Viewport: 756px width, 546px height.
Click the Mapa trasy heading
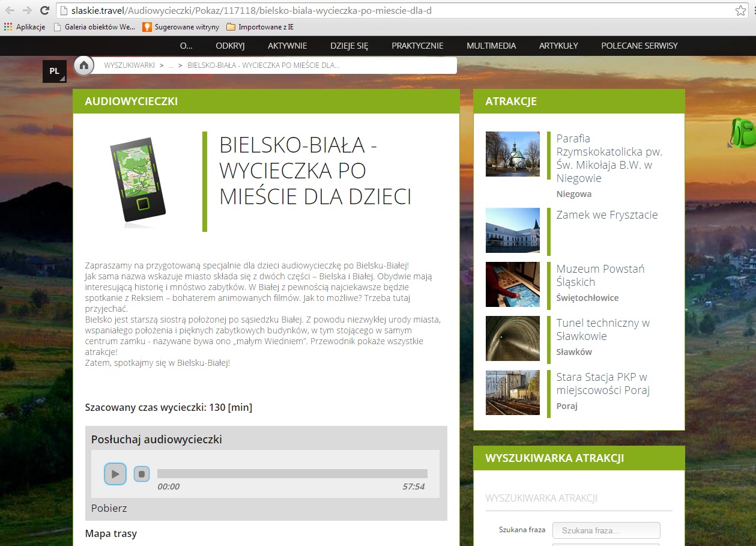111,533
